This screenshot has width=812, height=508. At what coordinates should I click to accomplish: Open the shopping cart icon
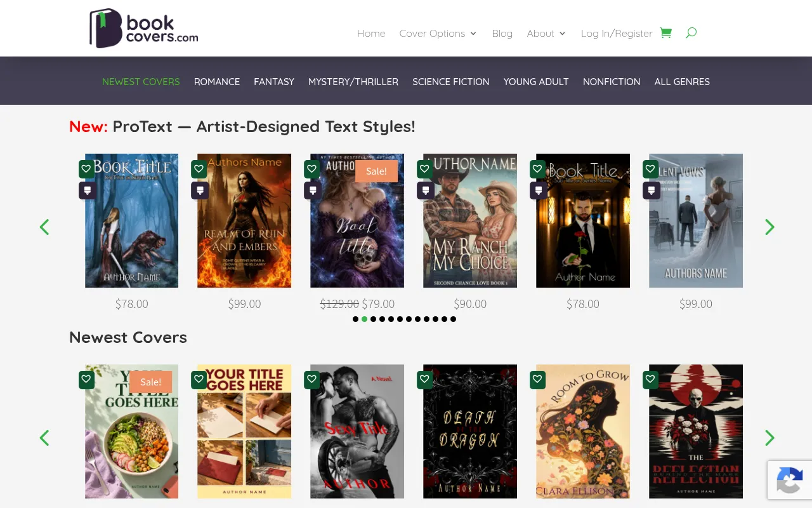point(665,33)
